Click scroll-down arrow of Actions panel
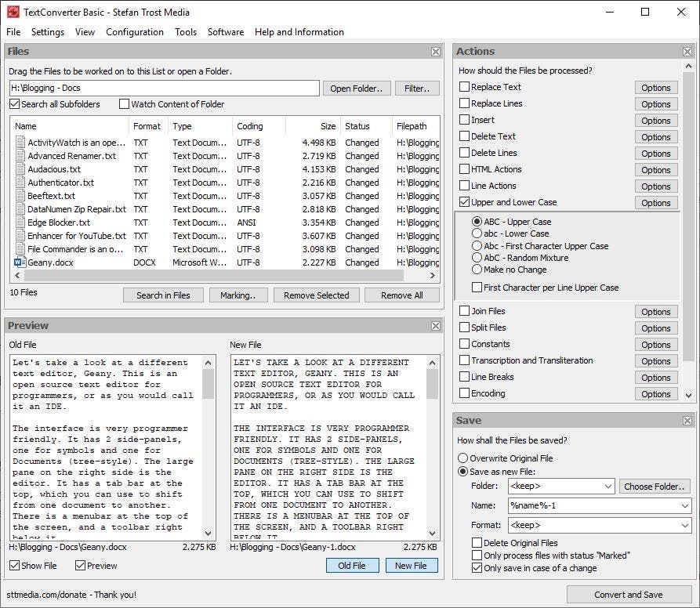The image size is (700, 608). (688, 395)
